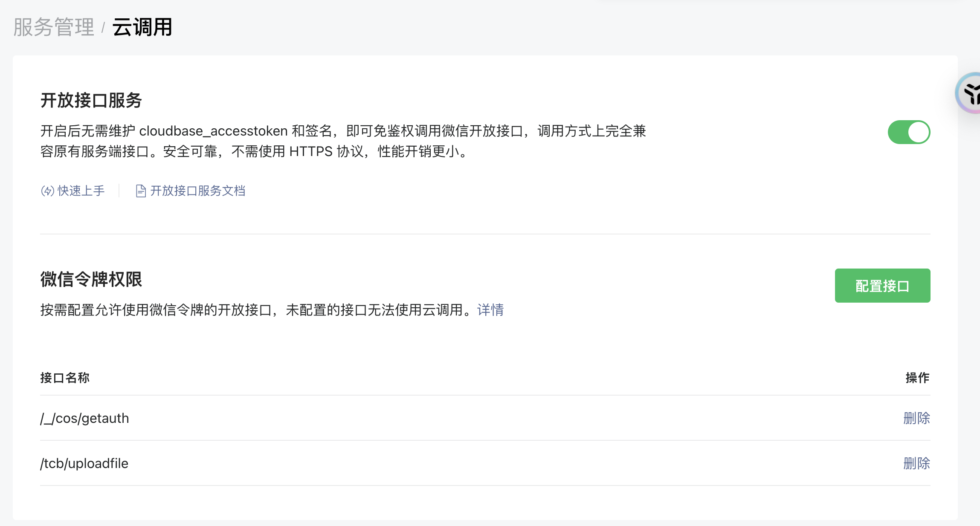Click the 云调用 breadcrumb title
The image size is (980, 526).
coord(142,28)
